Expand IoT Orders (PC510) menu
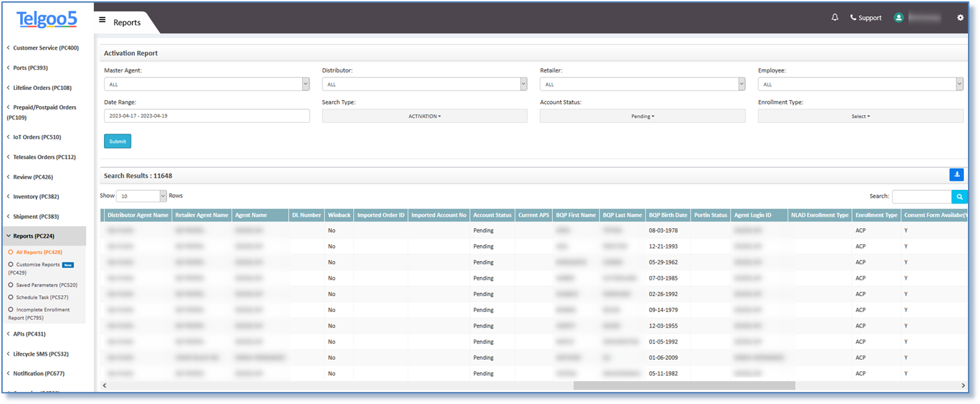 click(x=34, y=137)
